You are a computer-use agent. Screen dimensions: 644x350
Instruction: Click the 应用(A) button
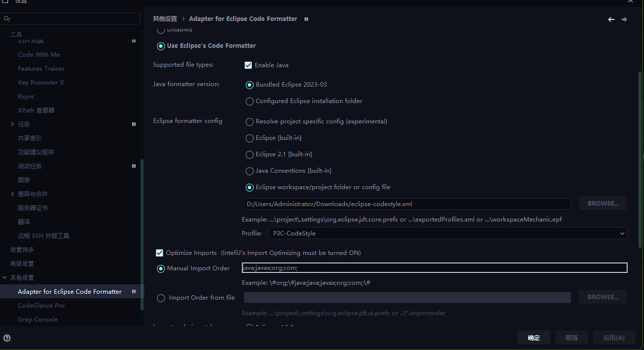[x=614, y=338]
